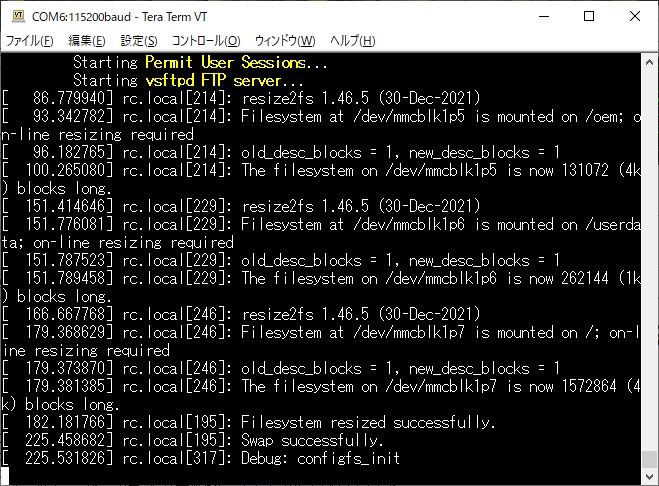Click the terminal cursor block at the bottom
The height and width of the screenshot is (486, 659).
pos(5,476)
